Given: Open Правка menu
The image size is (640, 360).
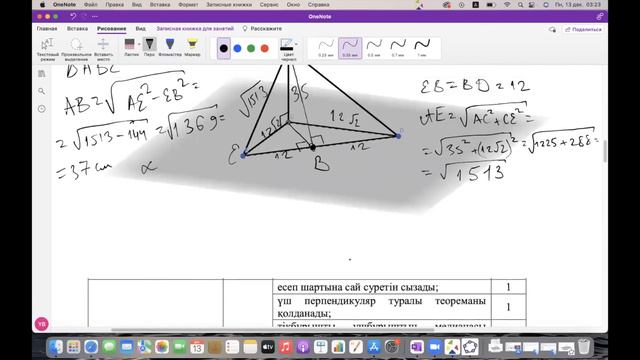Looking at the screenshot, I should (x=114, y=4).
